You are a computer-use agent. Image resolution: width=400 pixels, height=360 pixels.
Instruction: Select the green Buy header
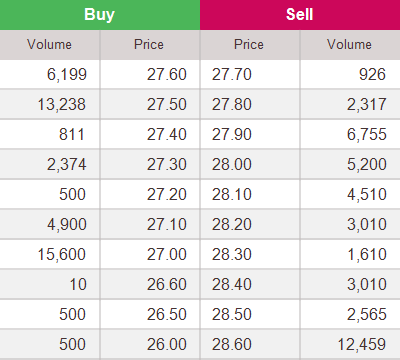pos(100,15)
